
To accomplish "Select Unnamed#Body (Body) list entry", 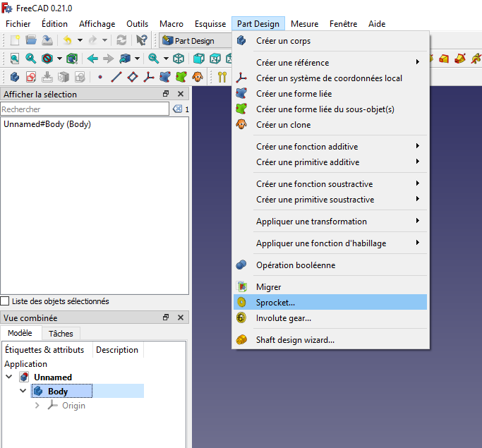I will click(47, 124).
